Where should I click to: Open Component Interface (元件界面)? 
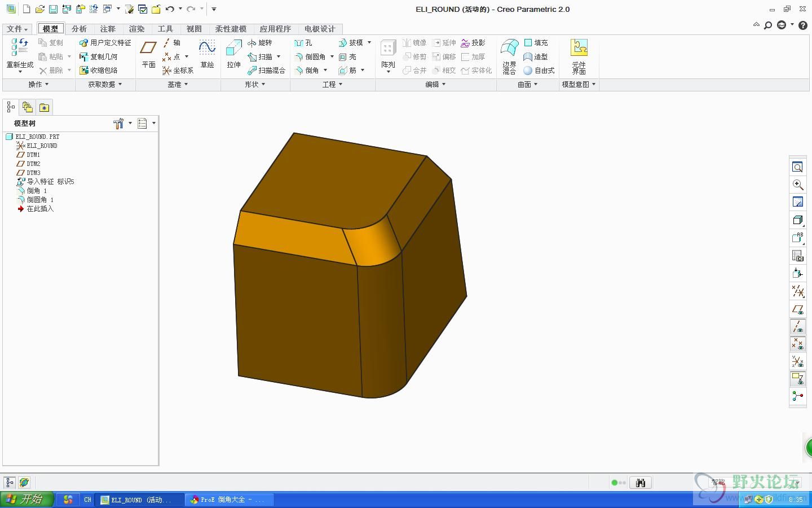pyautogui.click(x=579, y=56)
